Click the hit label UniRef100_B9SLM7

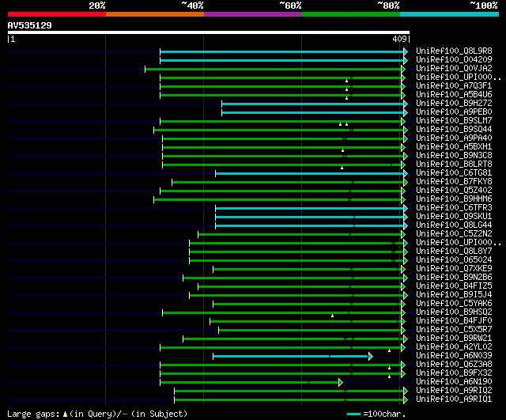[454, 121]
